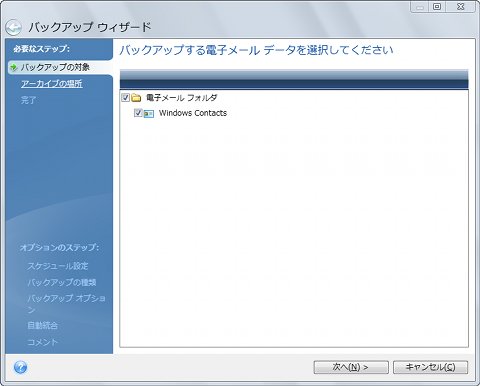Open the コメント optional step
The width and height of the screenshot is (480, 386).
click(43, 342)
